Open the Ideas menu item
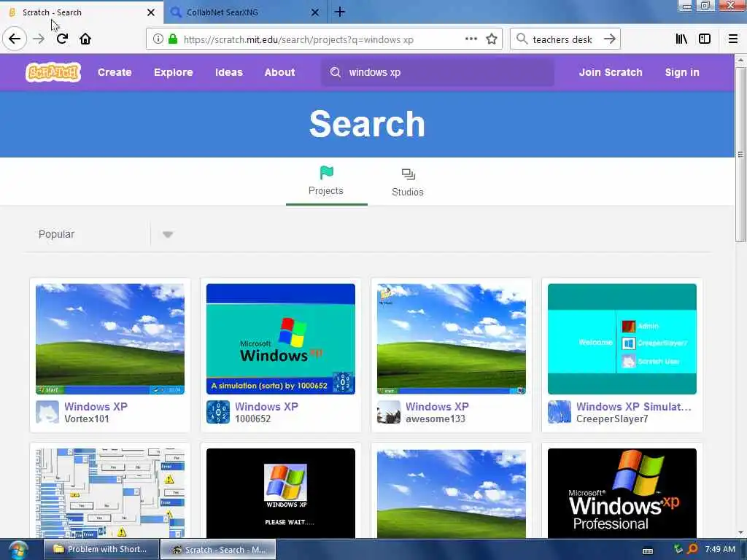 [x=228, y=72]
